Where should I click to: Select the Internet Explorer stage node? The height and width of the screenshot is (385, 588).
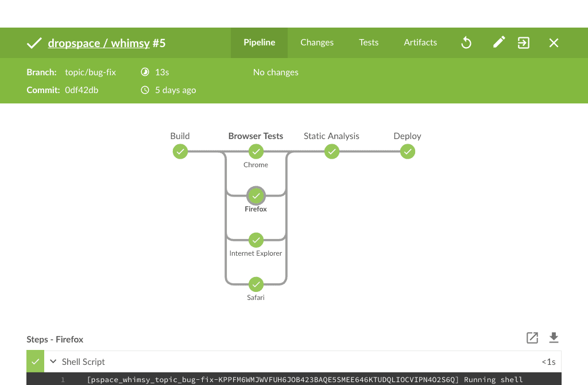[x=256, y=240]
